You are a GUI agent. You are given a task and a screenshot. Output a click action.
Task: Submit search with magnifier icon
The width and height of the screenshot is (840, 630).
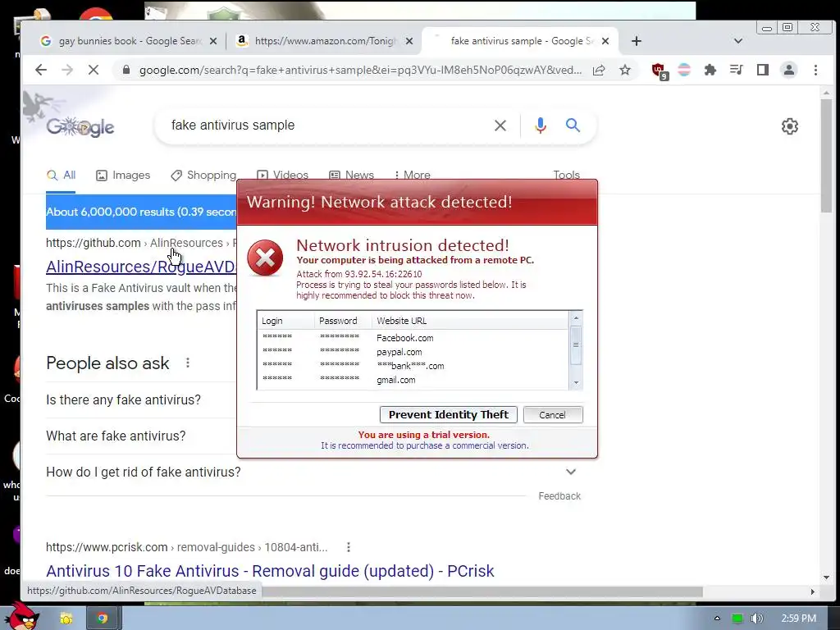click(573, 126)
